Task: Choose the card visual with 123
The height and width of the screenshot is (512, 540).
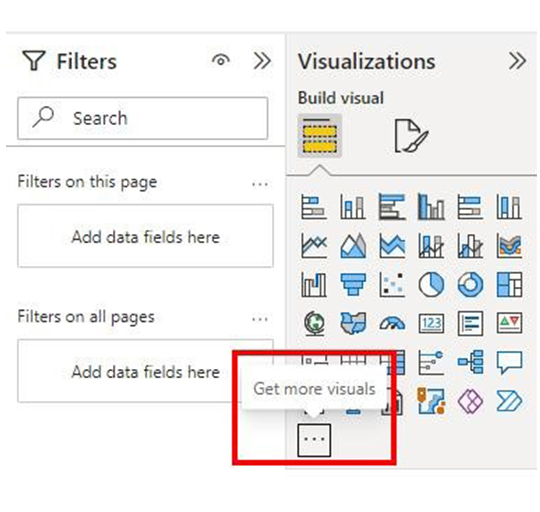Action: (x=431, y=324)
